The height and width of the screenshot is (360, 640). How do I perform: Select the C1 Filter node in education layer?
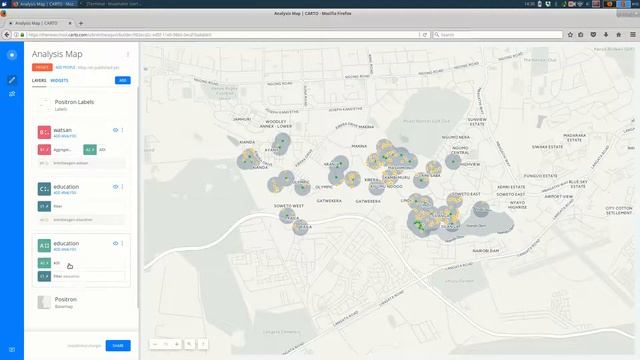[x=44, y=206]
